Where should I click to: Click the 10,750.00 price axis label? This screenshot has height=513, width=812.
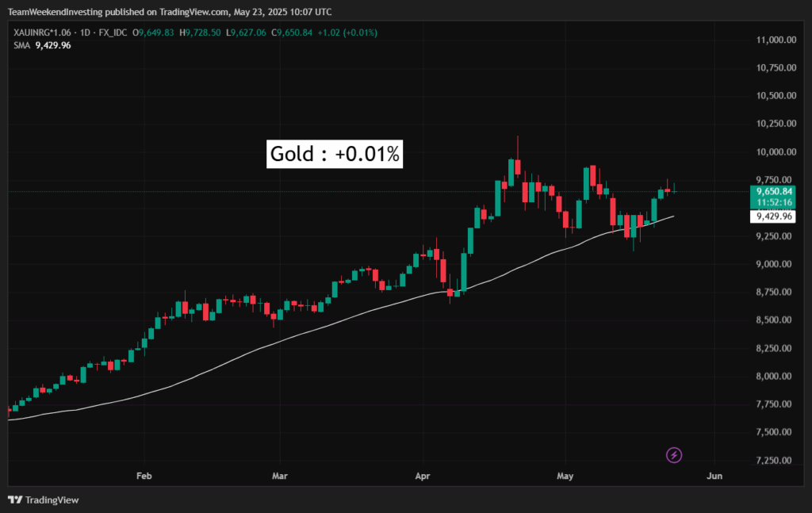[776, 68]
